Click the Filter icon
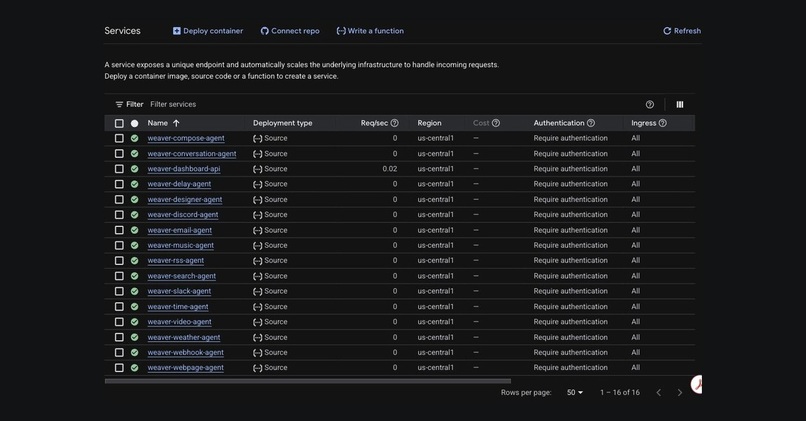Screen dimensions: 806x421 pos(119,104)
